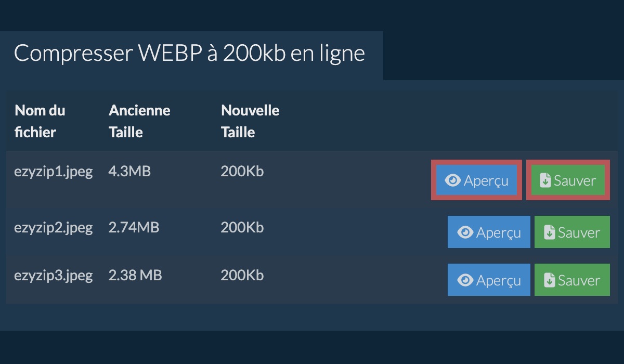The height and width of the screenshot is (364, 624).
Task: Click the eye icon for ezyzip3.jpeg preview
Action: coord(465,280)
